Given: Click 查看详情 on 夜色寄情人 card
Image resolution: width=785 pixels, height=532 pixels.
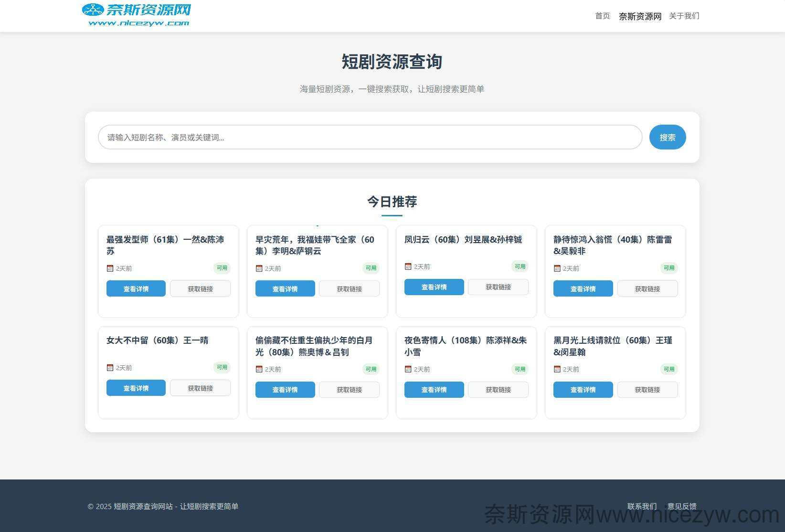Looking at the screenshot, I should pyautogui.click(x=434, y=390).
